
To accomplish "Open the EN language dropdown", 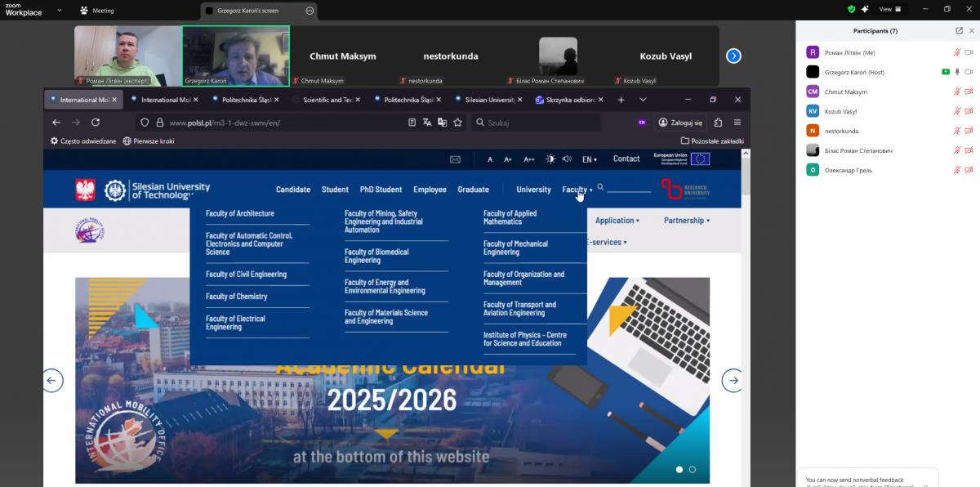I will tap(589, 159).
